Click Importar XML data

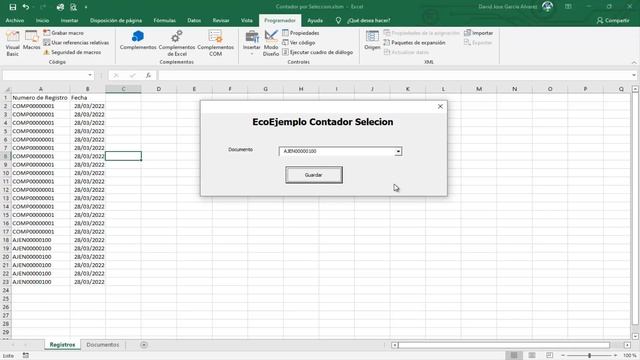click(x=478, y=33)
